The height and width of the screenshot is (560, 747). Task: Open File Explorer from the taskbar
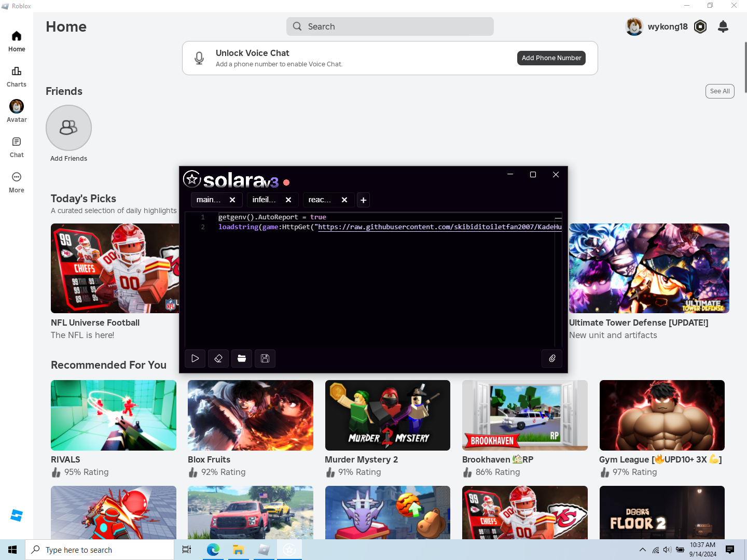point(238,550)
